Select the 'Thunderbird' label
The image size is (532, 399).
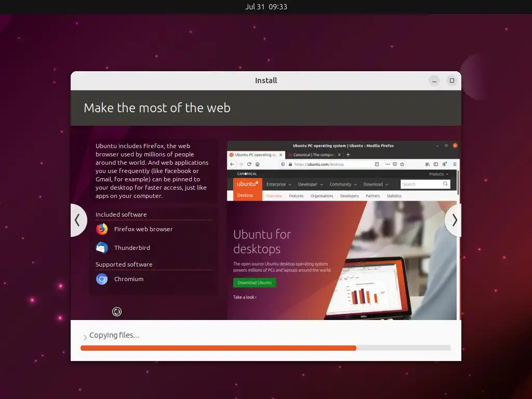tap(132, 248)
